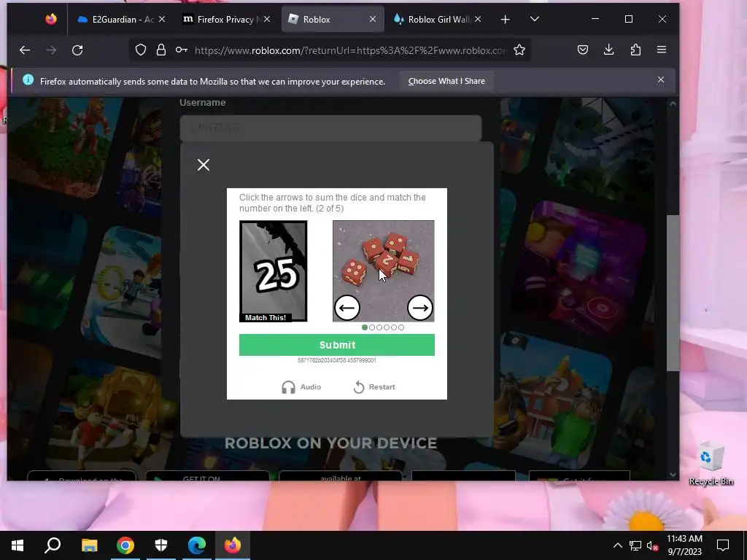Select the Roblox tab
Screen dimensions: 747x560
pos(317,19)
